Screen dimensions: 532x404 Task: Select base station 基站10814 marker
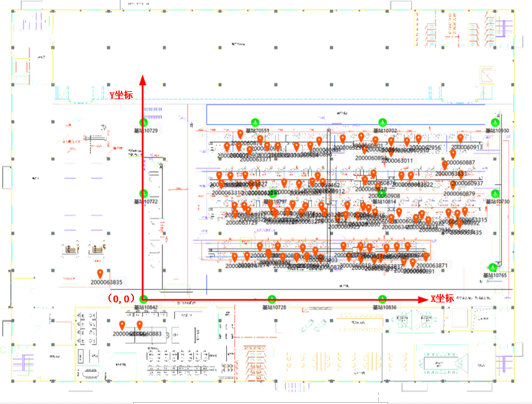[383, 193]
